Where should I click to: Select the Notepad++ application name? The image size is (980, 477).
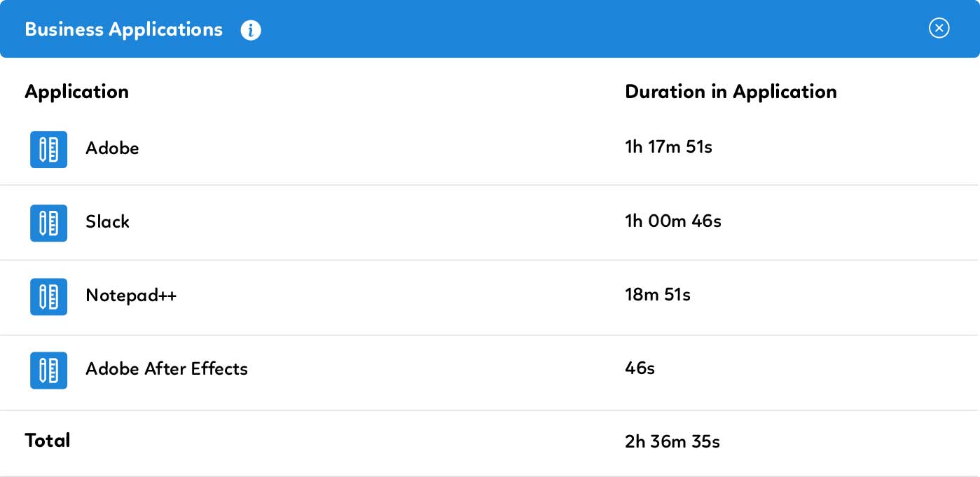coord(131,296)
